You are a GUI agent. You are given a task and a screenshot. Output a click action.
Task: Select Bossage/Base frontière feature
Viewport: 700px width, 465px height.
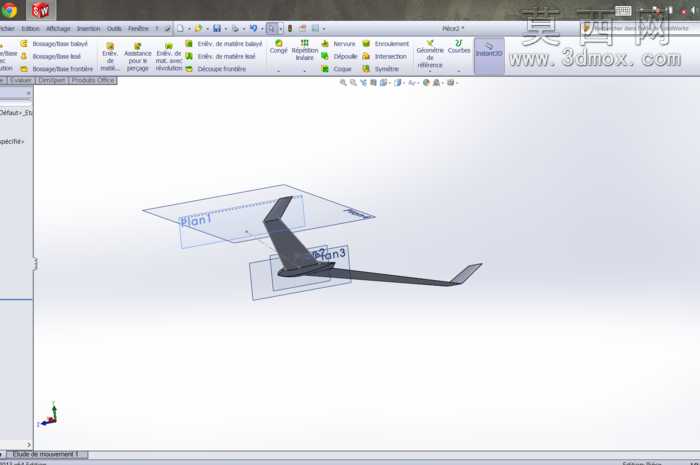click(x=57, y=69)
